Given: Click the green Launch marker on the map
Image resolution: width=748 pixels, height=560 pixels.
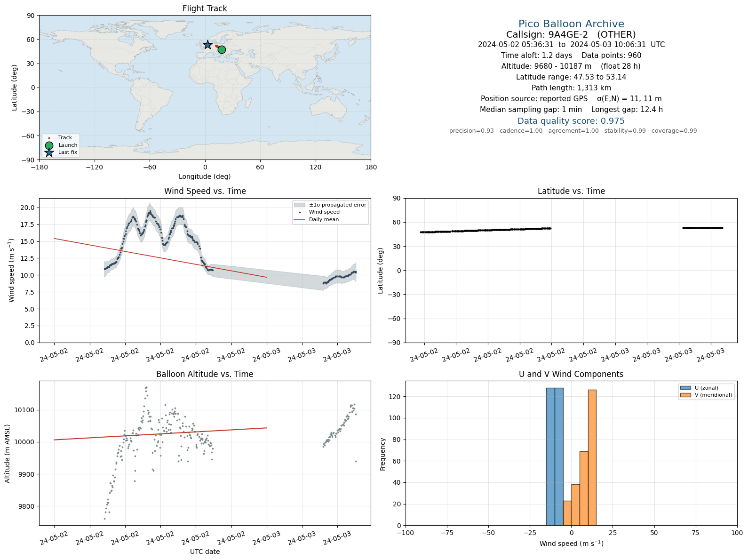Looking at the screenshot, I should (222, 49).
